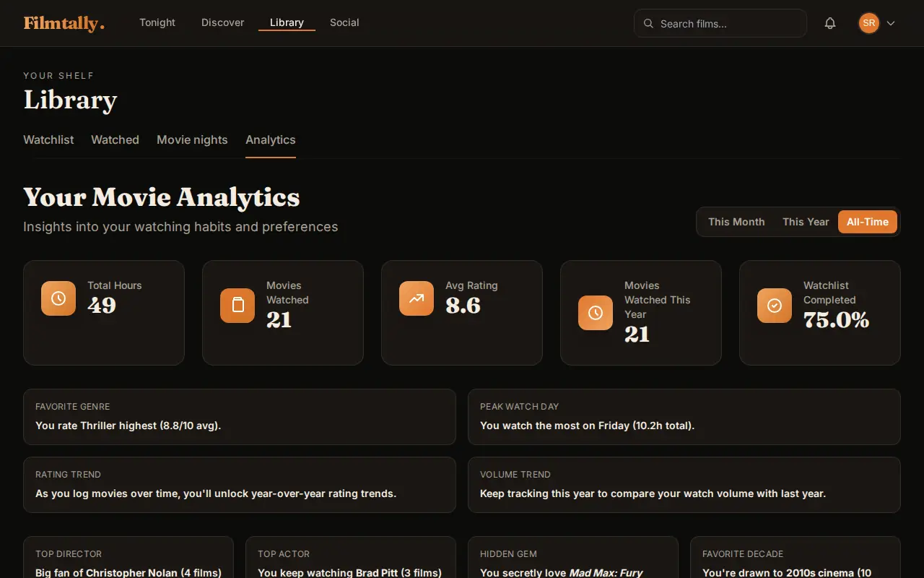This screenshot has height=578, width=924.
Task: Click the search magnifier icon
Action: (x=648, y=23)
